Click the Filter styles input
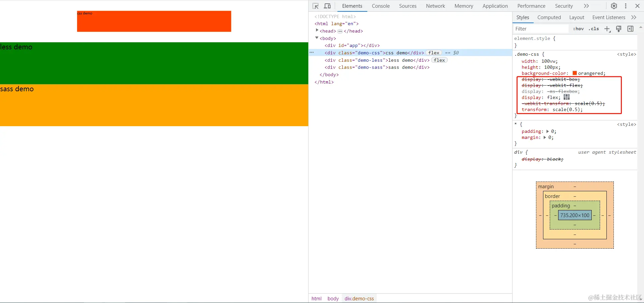 tap(541, 29)
